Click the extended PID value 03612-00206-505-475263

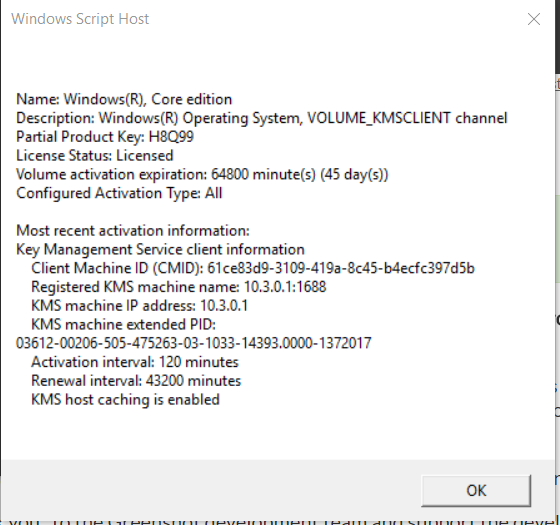[x=194, y=343]
